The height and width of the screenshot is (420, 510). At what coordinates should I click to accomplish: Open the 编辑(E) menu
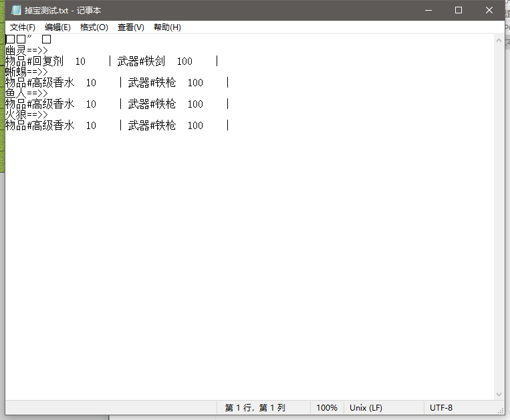(57, 27)
